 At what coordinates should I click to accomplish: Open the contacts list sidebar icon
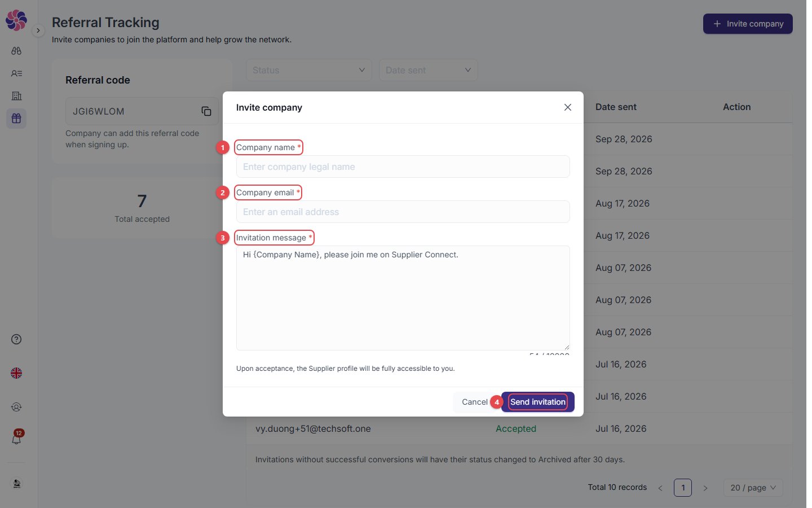coord(16,73)
